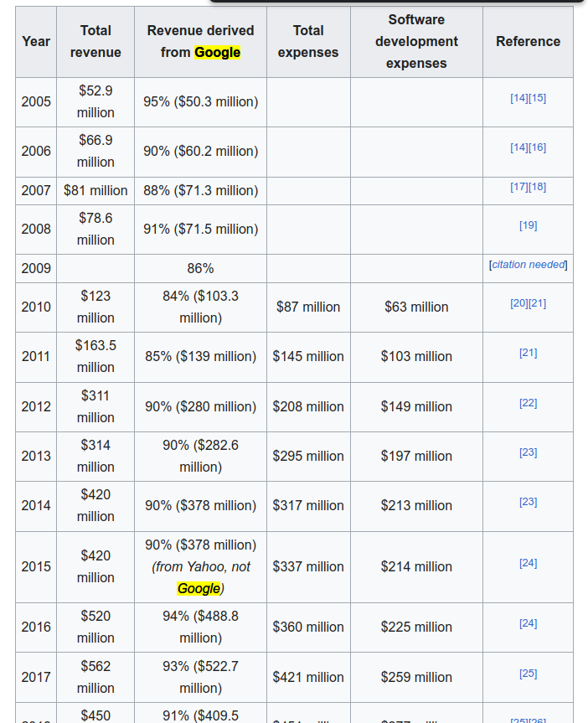Open reference [18] in the 2007 row
The width and height of the screenshot is (588, 723).
pos(537,187)
